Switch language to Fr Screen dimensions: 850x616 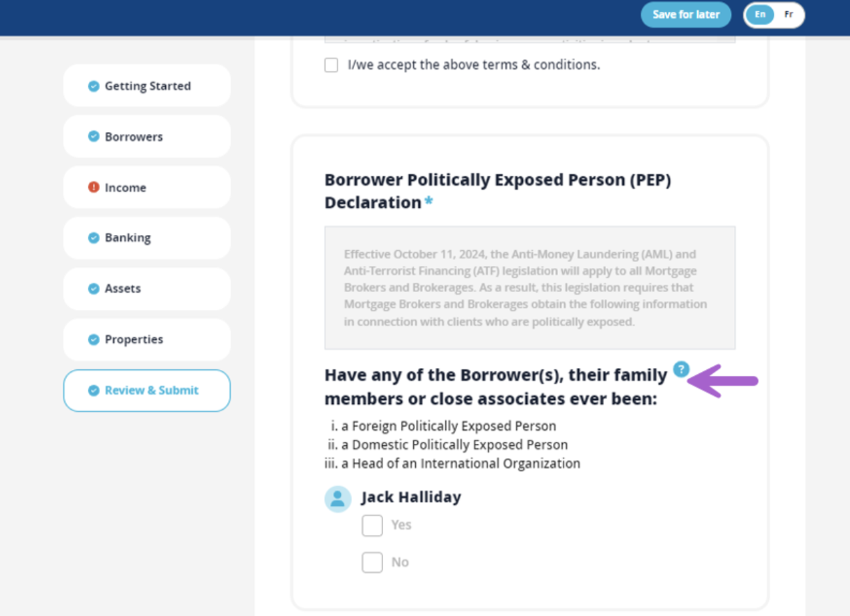coord(789,14)
